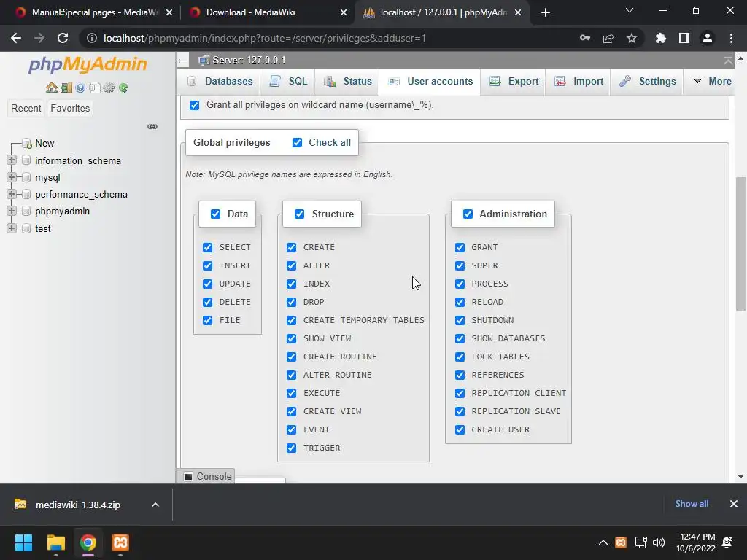Click the link-with-main-panel chain icon
The width and height of the screenshot is (747, 560).
pyautogui.click(x=152, y=126)
